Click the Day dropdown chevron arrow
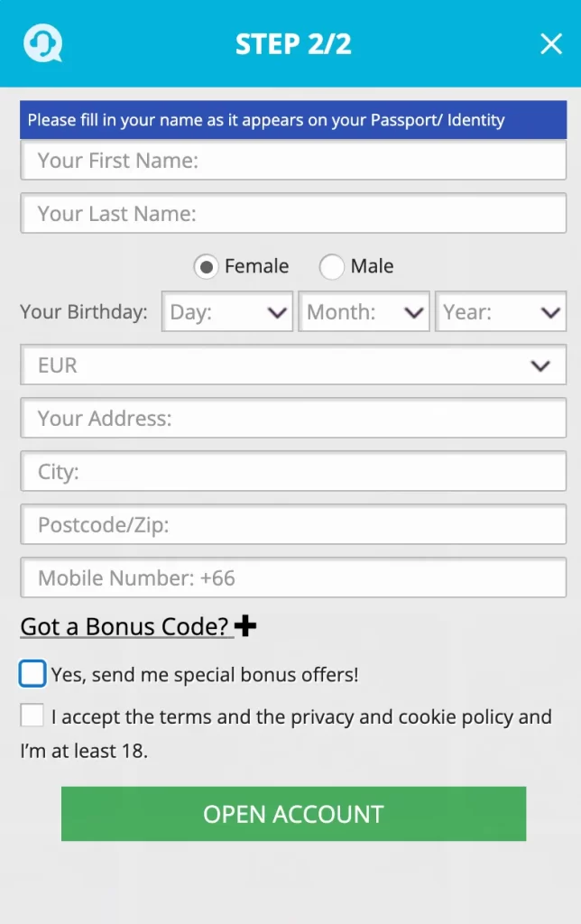Viewport: 581px width, 924px height. coord(279,311)
